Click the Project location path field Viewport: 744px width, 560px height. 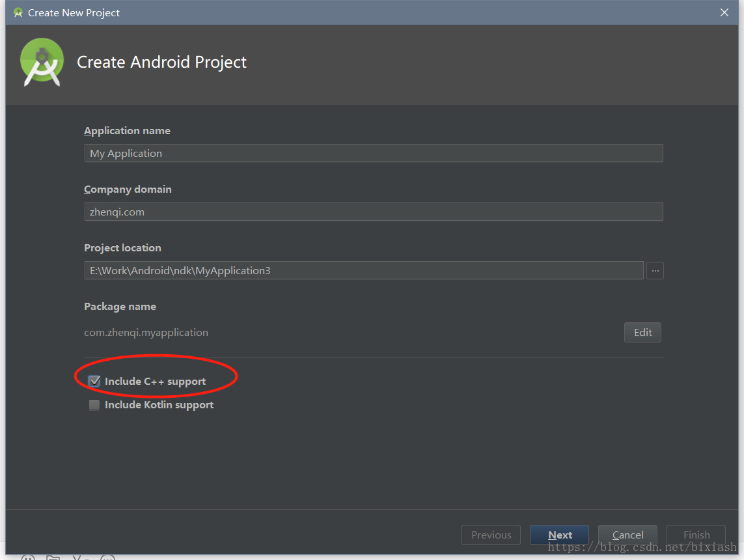pos(363,270)
